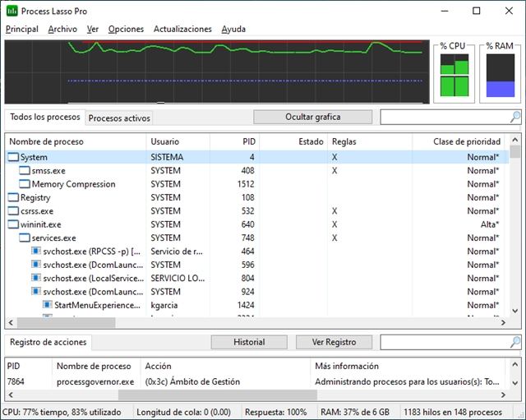Click process list horizontal scroll-left arrow

11,322
